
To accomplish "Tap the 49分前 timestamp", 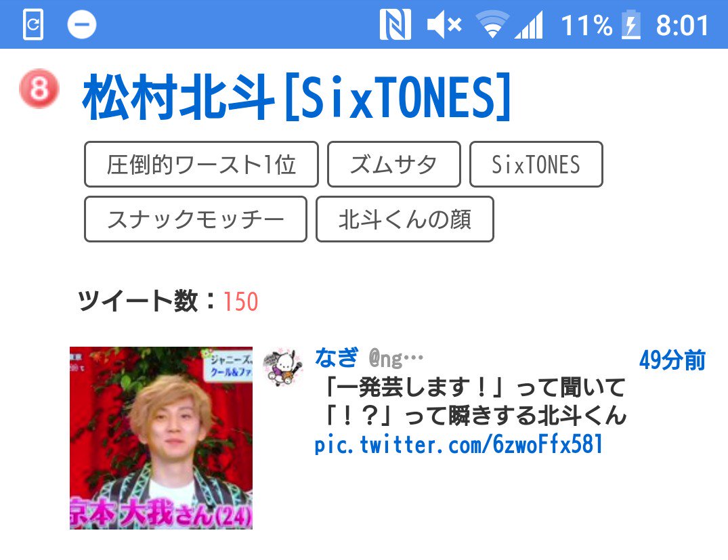I will pos(672,360).
